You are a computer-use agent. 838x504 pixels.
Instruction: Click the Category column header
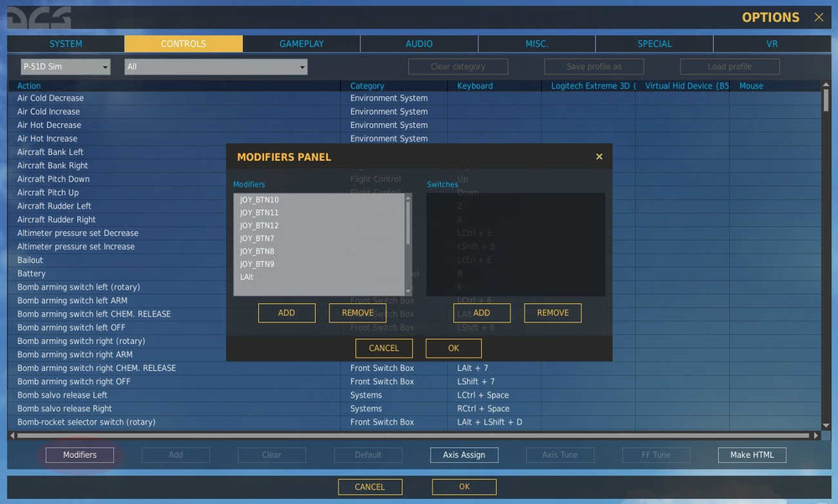[394, 86]
